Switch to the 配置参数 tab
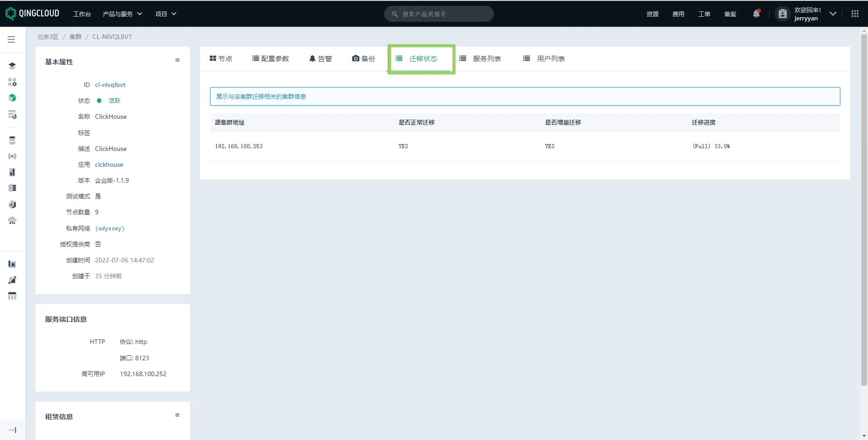Screen dimensions: 868x440 pyautogui.click(x=271, y=59)
